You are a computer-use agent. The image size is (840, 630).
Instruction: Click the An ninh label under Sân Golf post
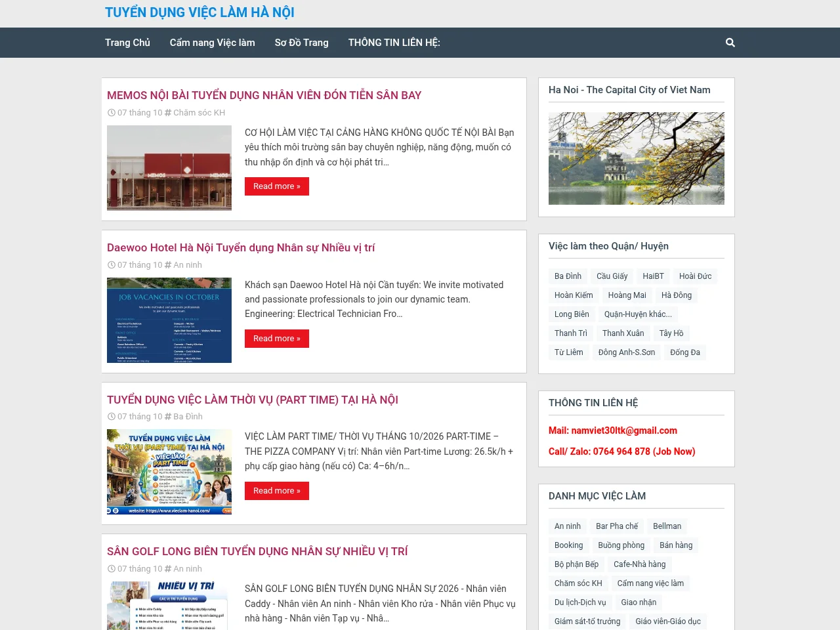click(188, 569)
